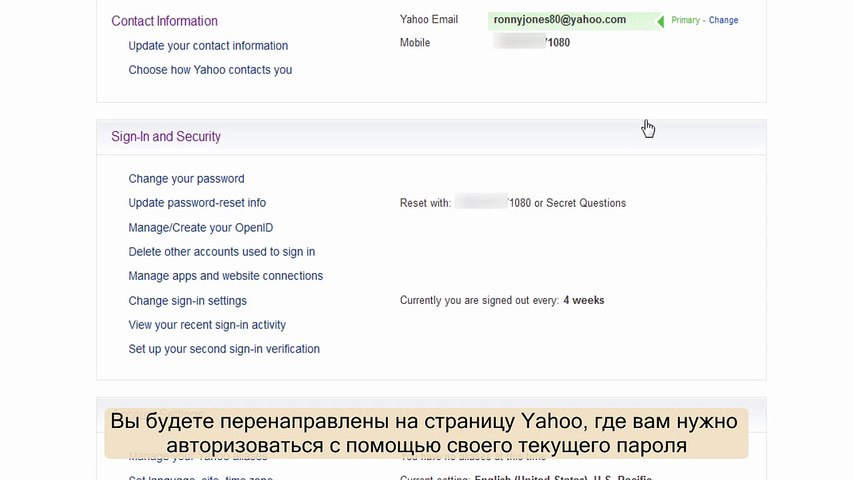Click the highlighted ronnyjones80@yahoo.com email
This screenshot has width=853, height=480.
coord(559,20)
